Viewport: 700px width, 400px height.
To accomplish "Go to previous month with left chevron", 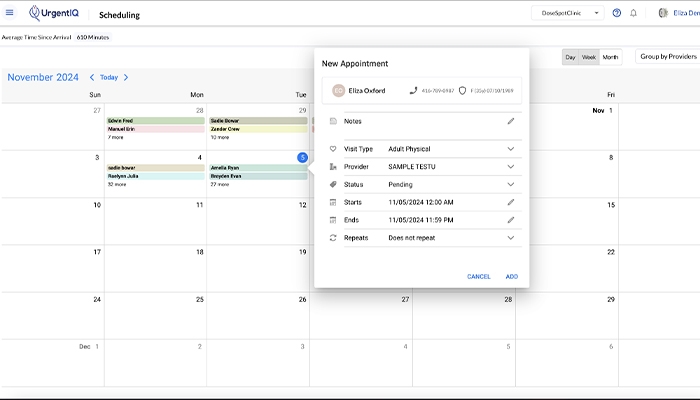I will click(92, 77).
